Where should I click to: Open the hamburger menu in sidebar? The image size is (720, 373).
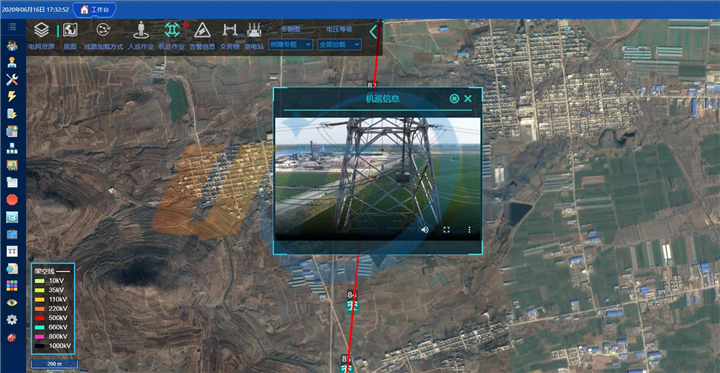tap(12, 27)
